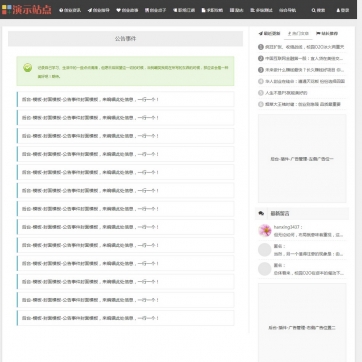
Task: Open the hanxing3437 comment text
Action: 309,235
